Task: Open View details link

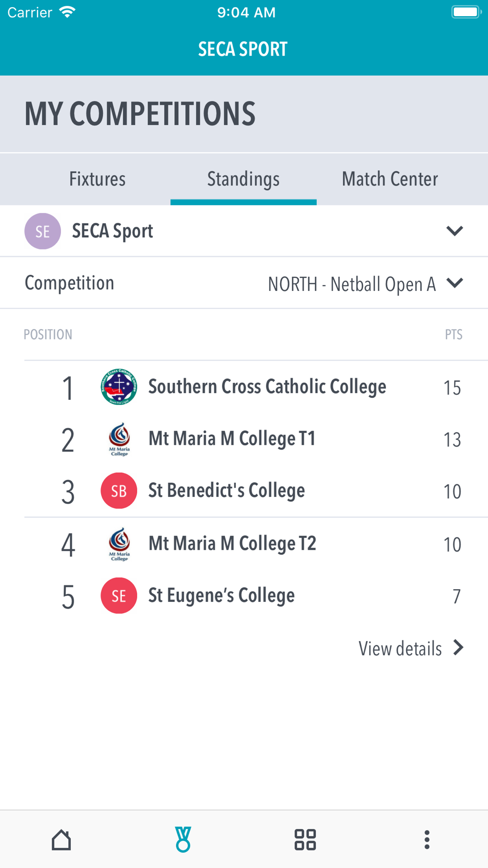Action: point(400,649)
